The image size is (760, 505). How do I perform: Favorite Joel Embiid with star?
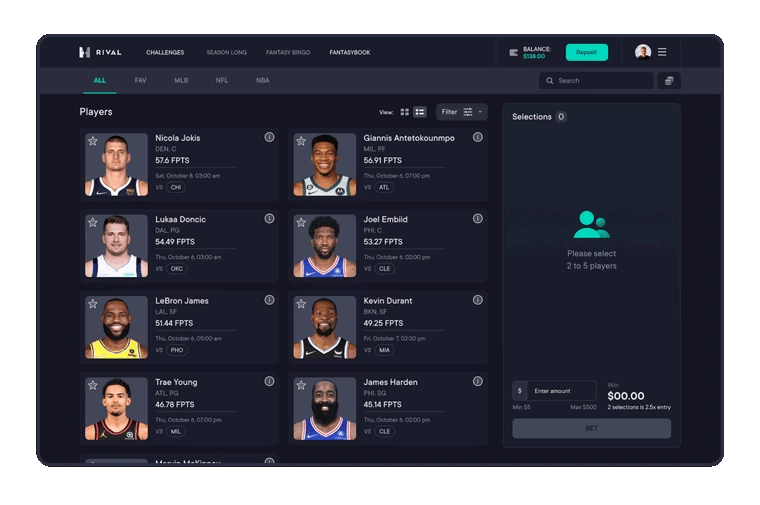301,222
